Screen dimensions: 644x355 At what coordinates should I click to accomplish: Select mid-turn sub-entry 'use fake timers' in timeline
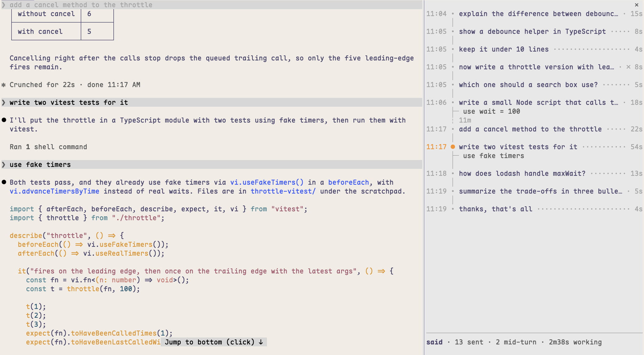click(x=494, y=156)
